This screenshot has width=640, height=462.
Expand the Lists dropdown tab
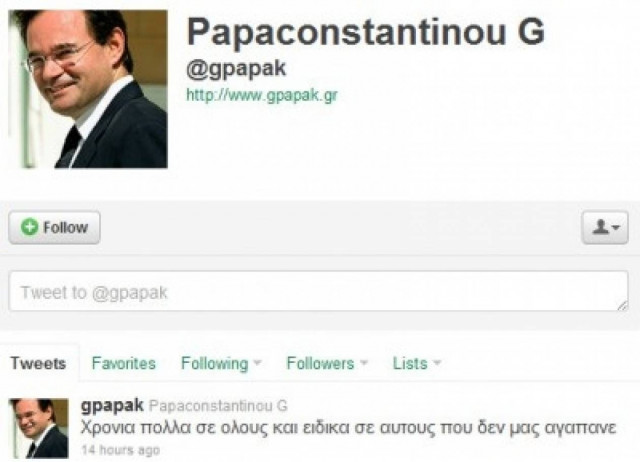point(417,363)
